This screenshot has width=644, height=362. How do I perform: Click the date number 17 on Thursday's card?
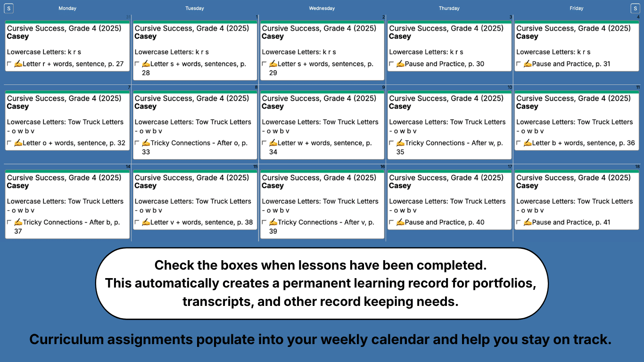510,167
